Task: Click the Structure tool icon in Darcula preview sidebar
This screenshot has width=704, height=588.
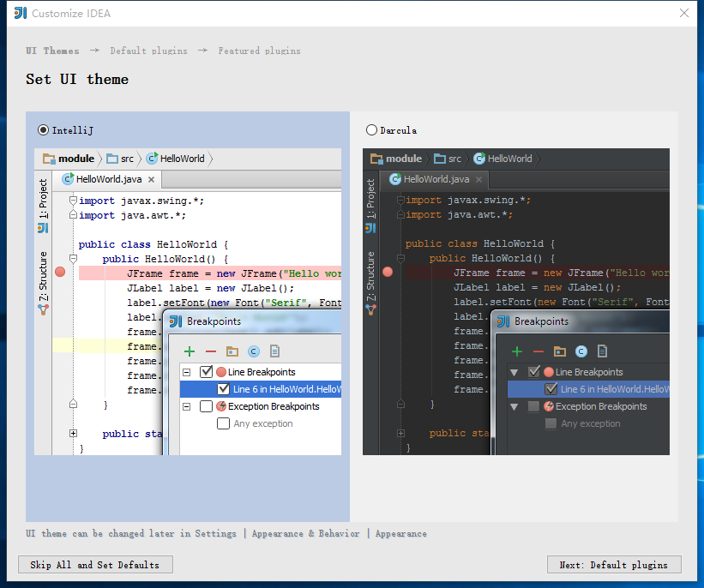Action: (x=370, y=309)
